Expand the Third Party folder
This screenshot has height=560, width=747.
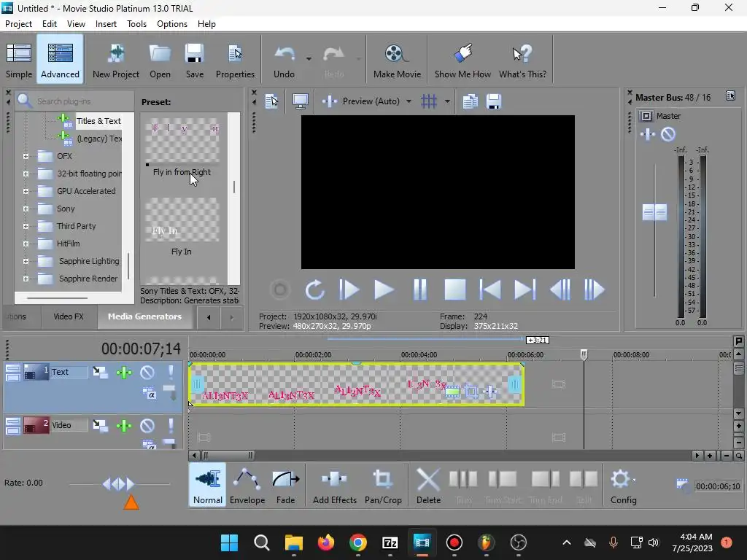[26, 226]
